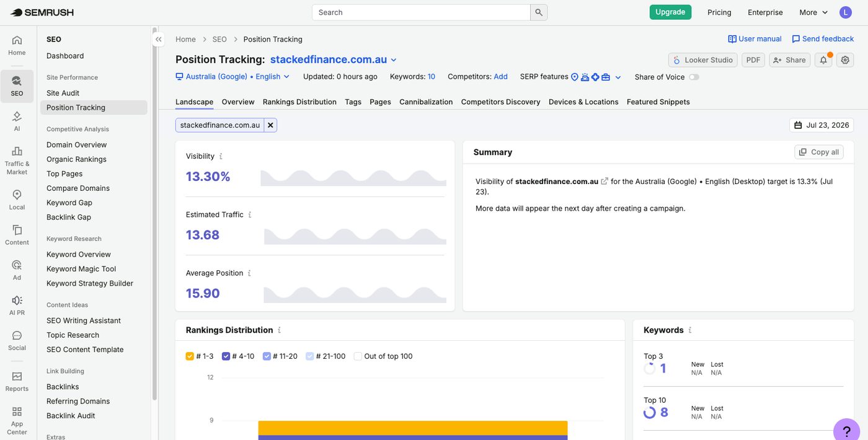868x440 pixels.
Task: Open Home in the left rail
Action: [x=17, y=45]
